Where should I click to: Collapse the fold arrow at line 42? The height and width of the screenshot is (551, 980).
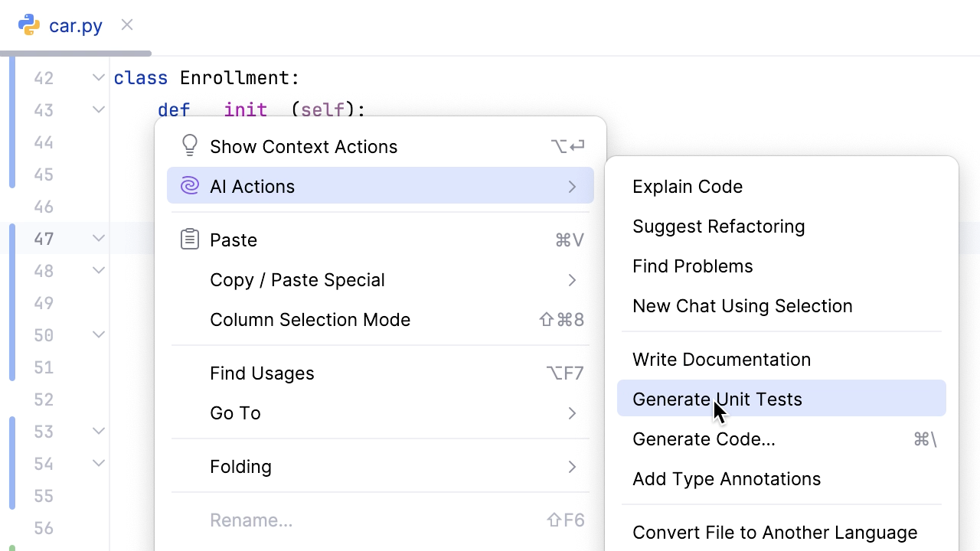pos(99,77)
